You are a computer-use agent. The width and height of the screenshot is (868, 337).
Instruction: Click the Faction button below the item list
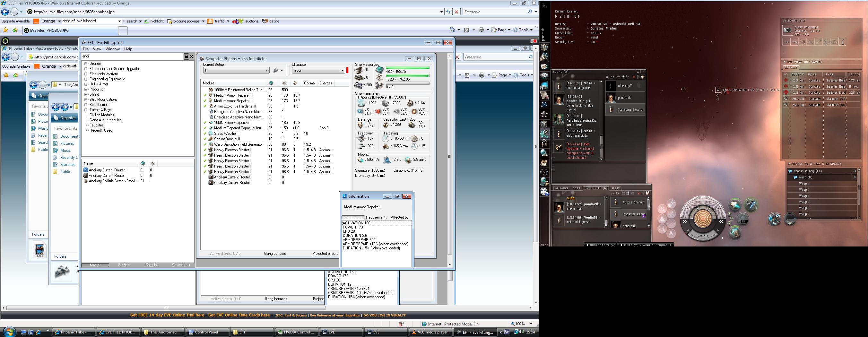coord(124,265)
